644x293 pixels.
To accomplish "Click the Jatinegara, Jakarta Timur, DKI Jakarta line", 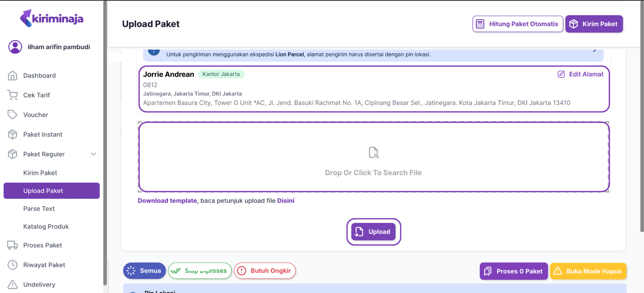I will point(193,94).
